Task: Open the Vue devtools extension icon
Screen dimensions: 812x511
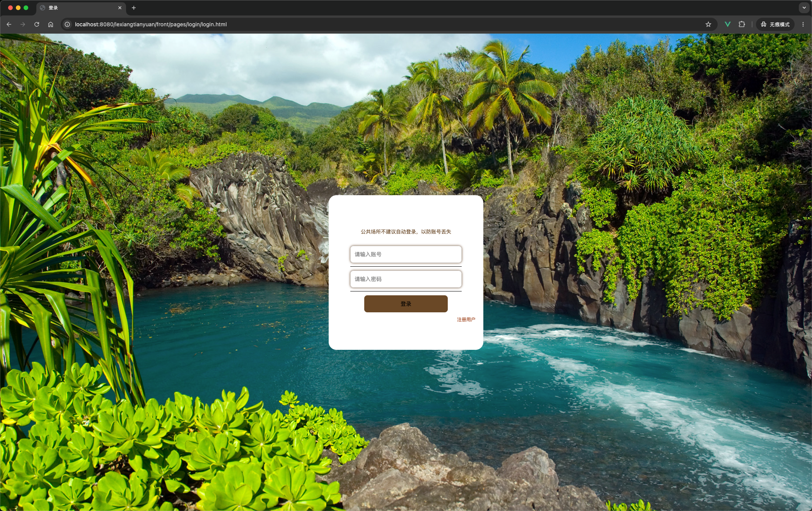Action: pyautogui.click(x=728, y=24)
